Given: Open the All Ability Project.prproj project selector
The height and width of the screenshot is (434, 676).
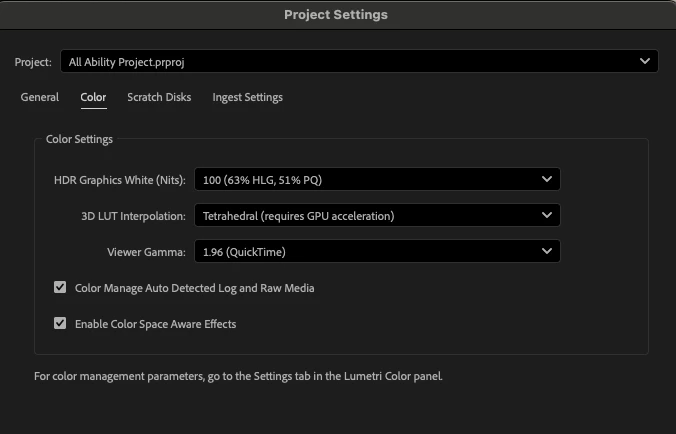Looking at the screenshot, I should [350, 62].
